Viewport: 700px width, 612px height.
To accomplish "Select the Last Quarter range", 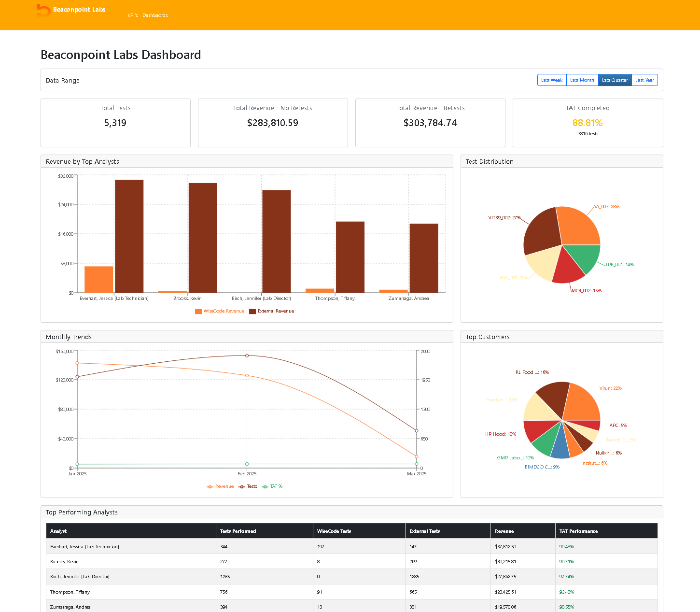I will click(615, 80).
